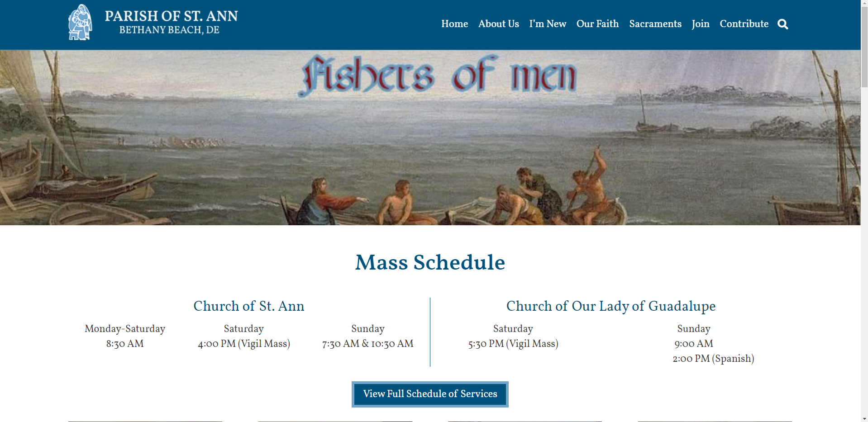Go to the Home menu item
This screenshot has height=422, width=868.
pos(454,24)
